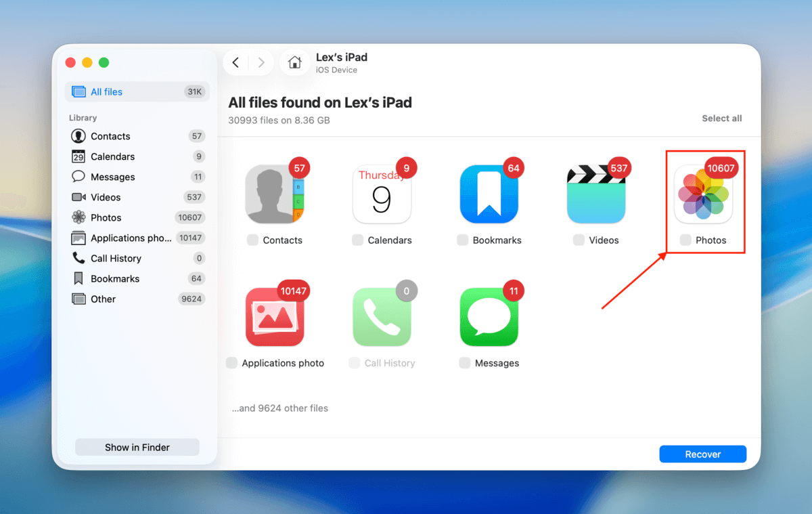Select the Other category in sidebar
This screenshot has height=514, width=812.
tap(101, 299)
